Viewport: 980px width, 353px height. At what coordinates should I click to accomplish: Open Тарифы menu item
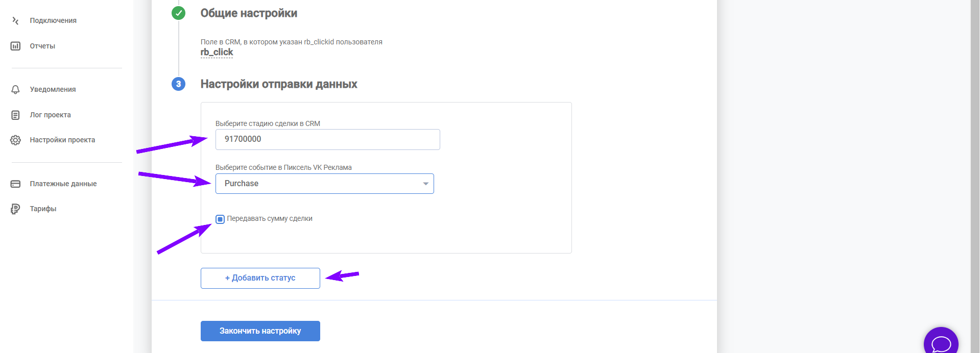click(x=43, y=209)
